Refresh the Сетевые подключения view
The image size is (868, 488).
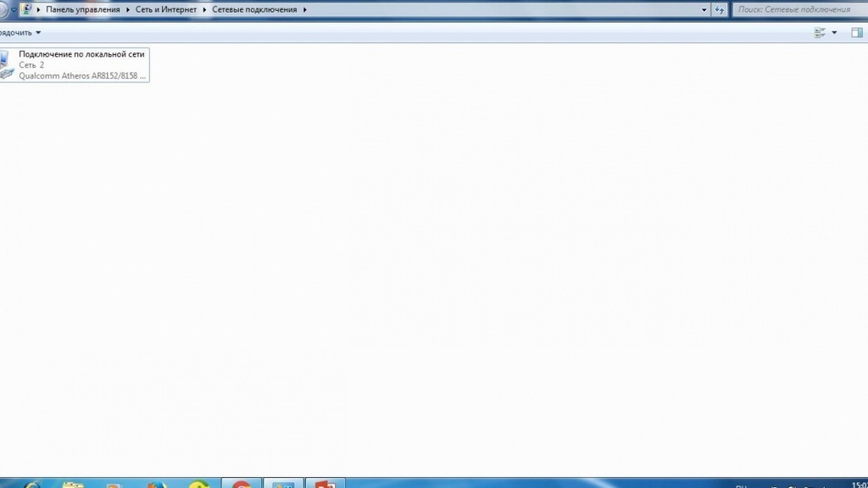tap(721, 9)
